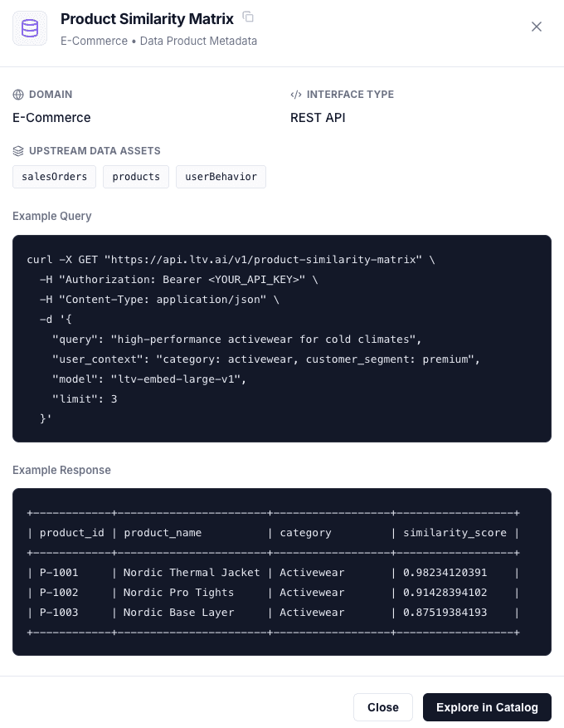This screenshot has width=564, height=728.
Task: Click the Product Similarity Matrix heading
Action: pyautogui.click(x=147, y=19)
